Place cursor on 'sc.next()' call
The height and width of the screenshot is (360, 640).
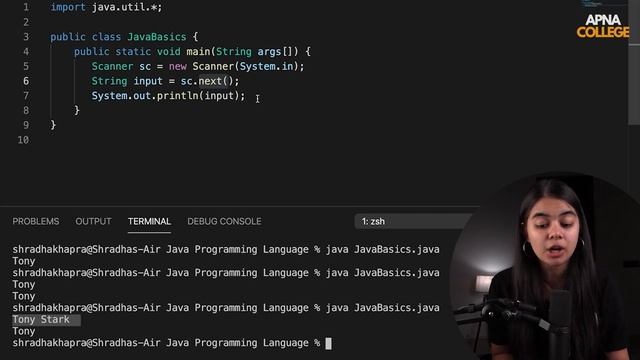pyautogui.click(x=207, y=81)
